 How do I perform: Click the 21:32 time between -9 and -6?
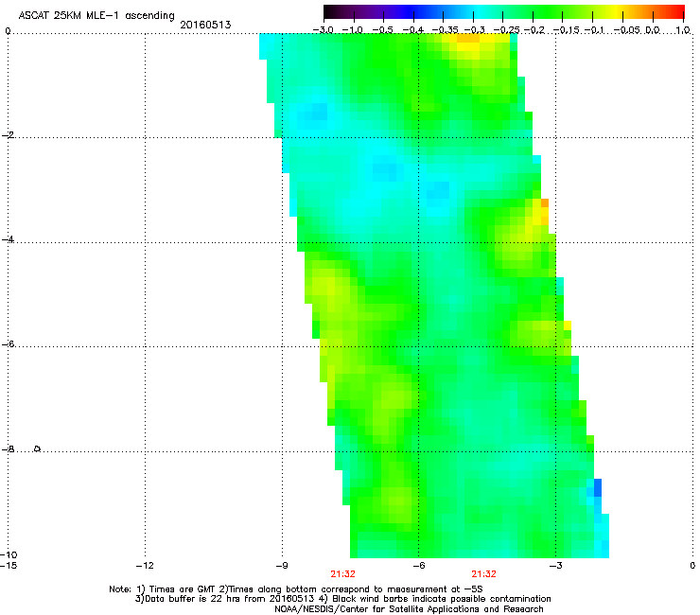(x=342, y=574)
